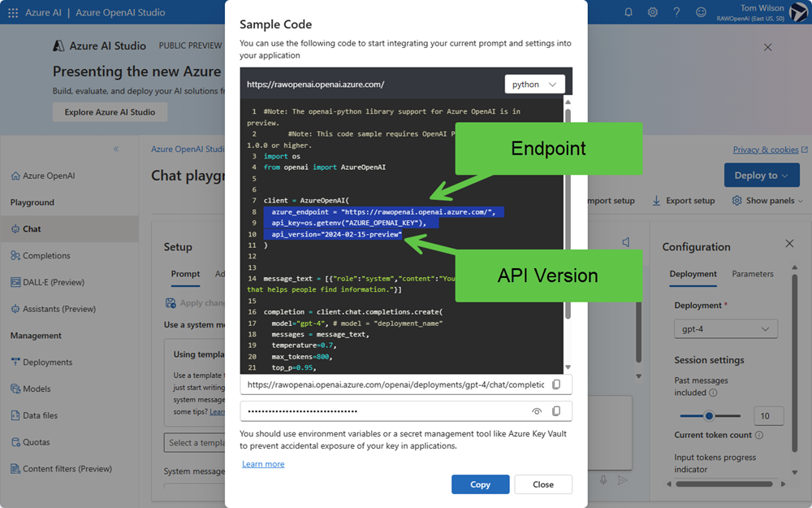The width and height of the screenshot is (812, 508).
Task: Open the settings gear in header
Action: [x=653, y=12]
